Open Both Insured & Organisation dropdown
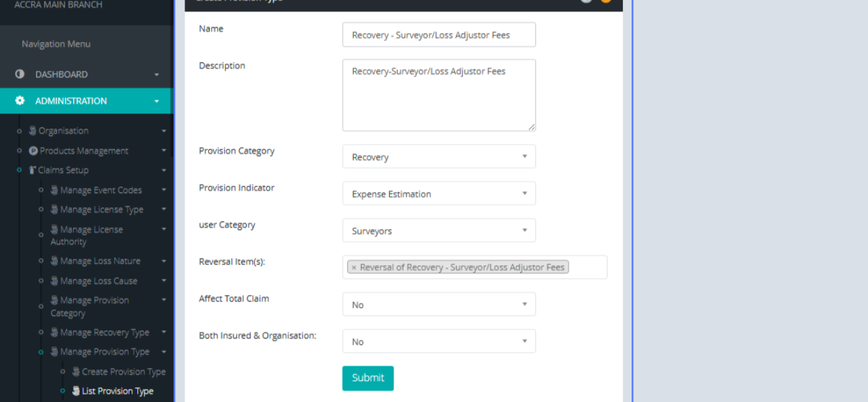The image size is (868, 402). (438, 341)
